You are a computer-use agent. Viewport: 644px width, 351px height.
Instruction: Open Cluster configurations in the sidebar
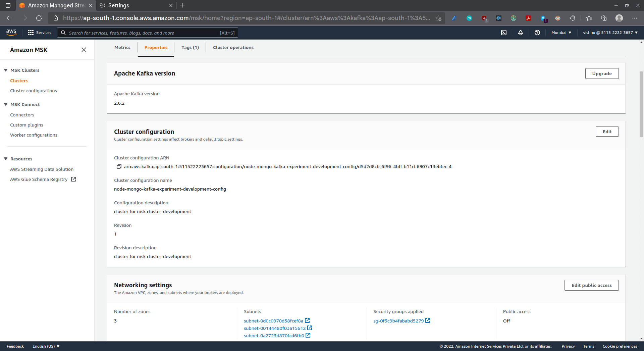pyautogui.click(x=34, y=91)
